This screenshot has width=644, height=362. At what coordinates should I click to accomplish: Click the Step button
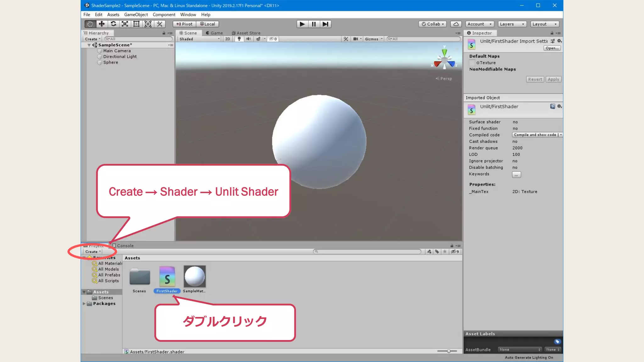click(x=325, y=24)
